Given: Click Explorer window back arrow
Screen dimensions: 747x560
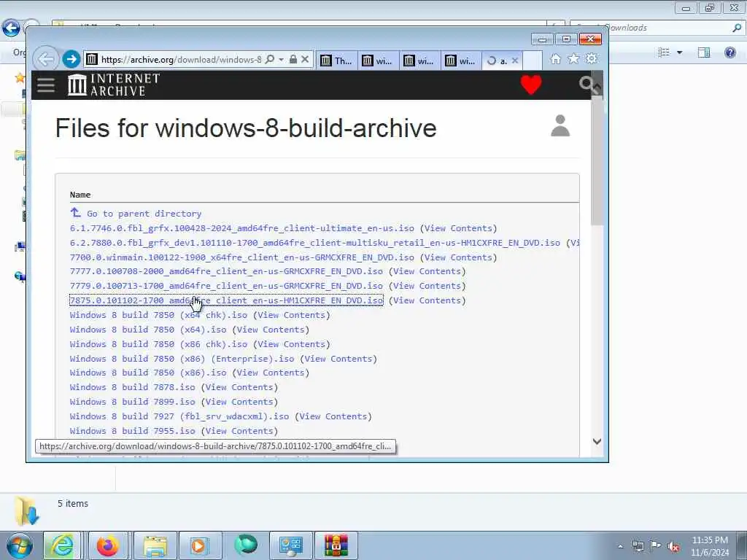Looking at the screenshot, I should (x=11, y=28).
